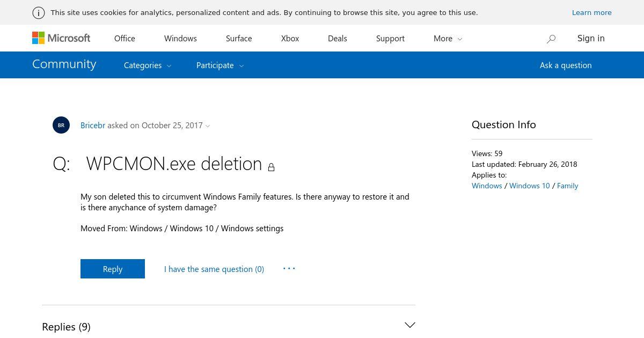Go to the Windows menu item
Viewport: 644px width, 338px height.
tap(180, 39)
